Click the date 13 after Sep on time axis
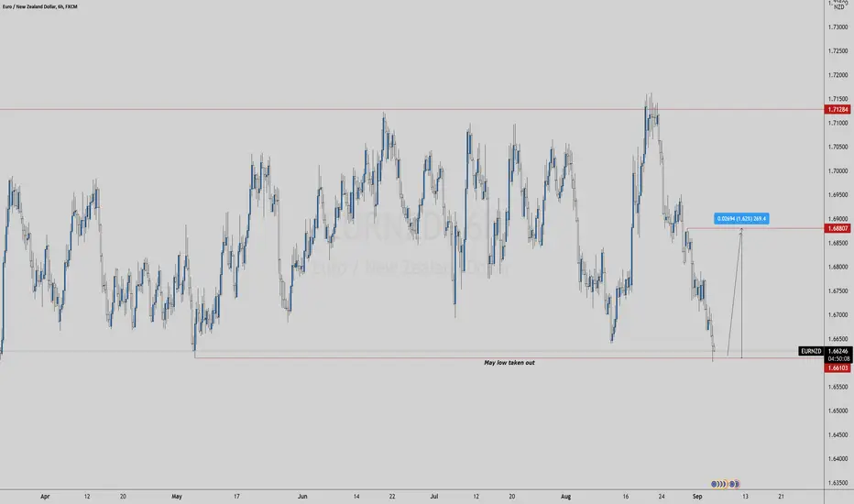Viewport: 854px width, 504px height. click(745, 497)
